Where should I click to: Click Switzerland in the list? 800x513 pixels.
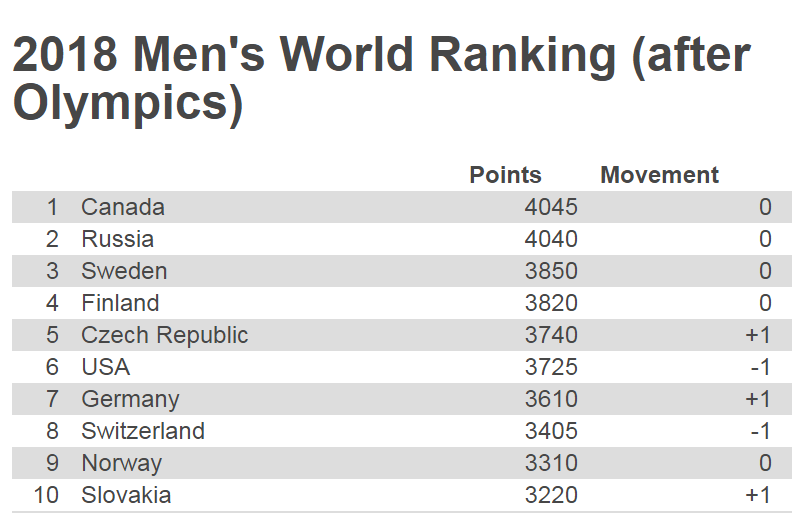(x=143, y=431)
